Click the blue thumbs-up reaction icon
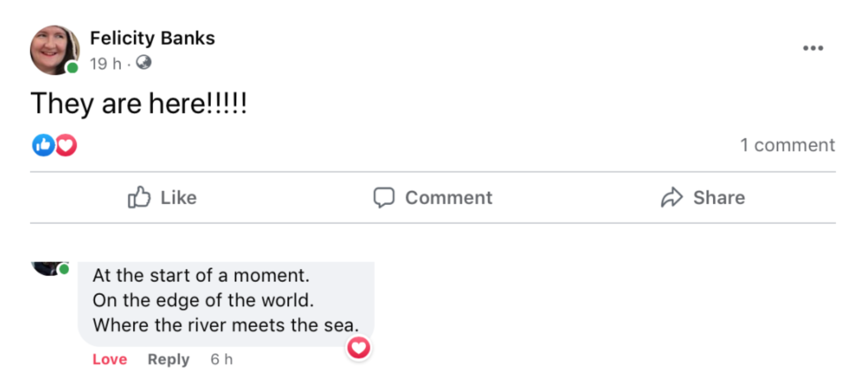This screenshot has height=387, width=868. click(43, 145)
